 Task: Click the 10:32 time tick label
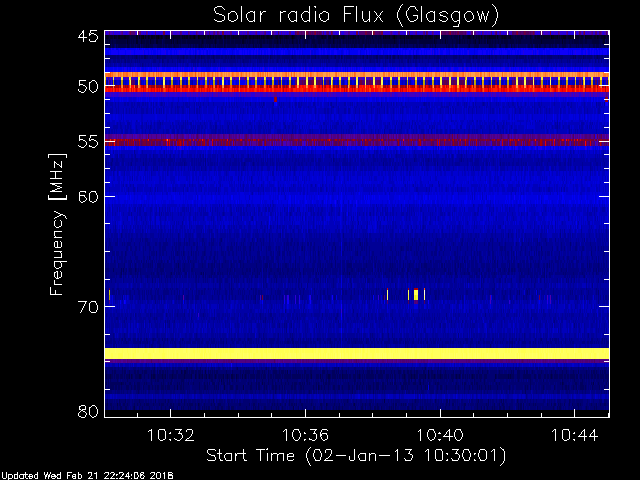(x=171, y=435)
